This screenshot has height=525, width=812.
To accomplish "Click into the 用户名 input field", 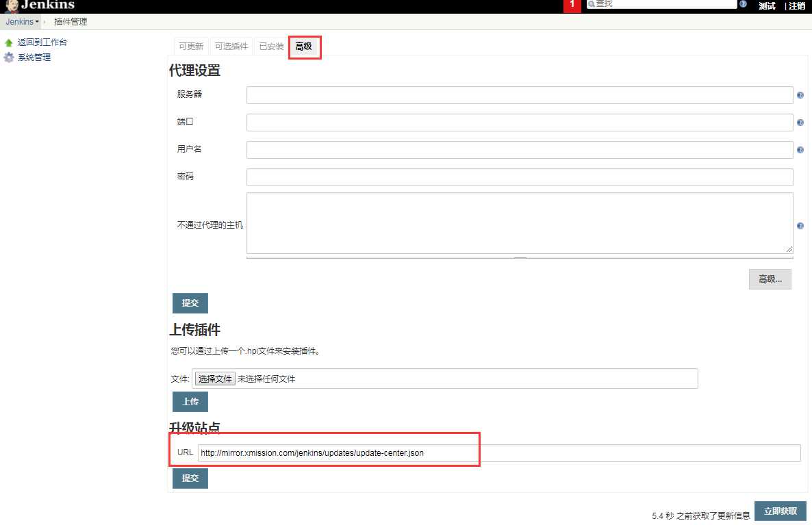I will click(x=520, y=150).
